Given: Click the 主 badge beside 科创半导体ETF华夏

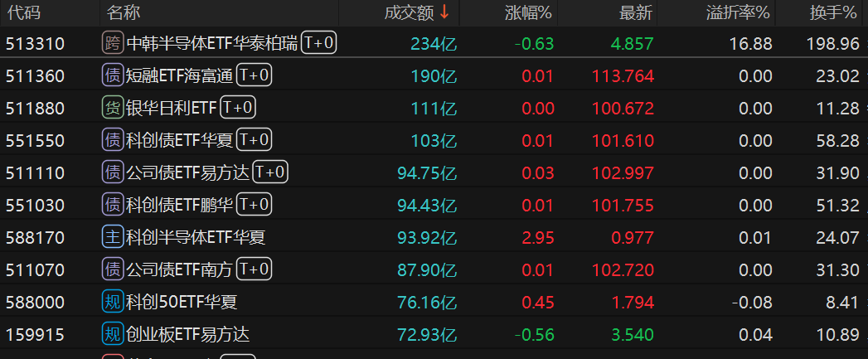Looking at the screenshot, I should coord(113,237).
